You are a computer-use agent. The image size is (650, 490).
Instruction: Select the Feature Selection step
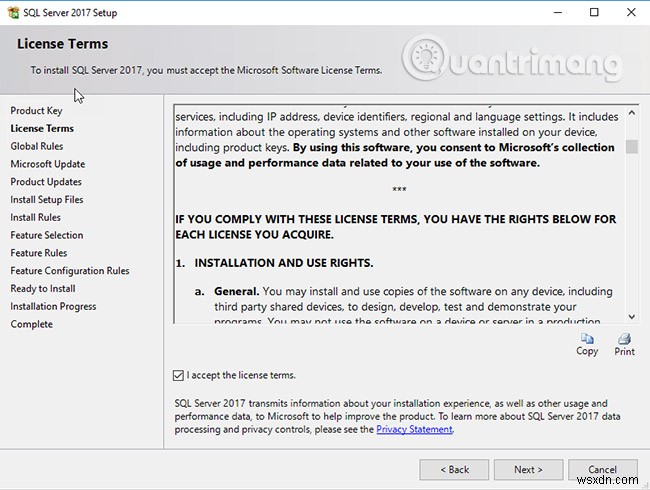(47, 235)
